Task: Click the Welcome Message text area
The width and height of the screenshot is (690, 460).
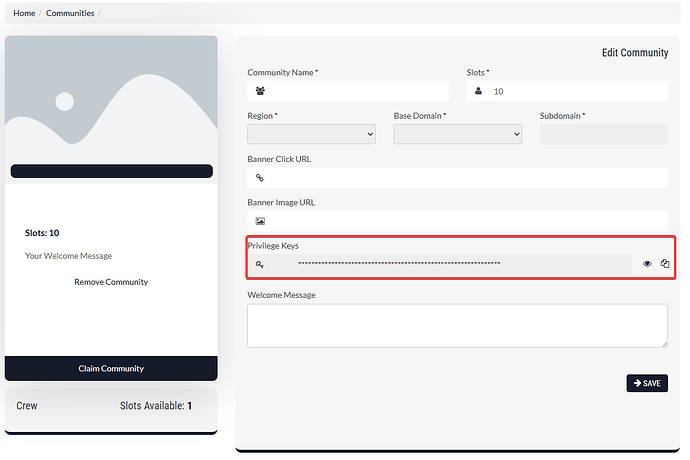Action: coord(457,325)
